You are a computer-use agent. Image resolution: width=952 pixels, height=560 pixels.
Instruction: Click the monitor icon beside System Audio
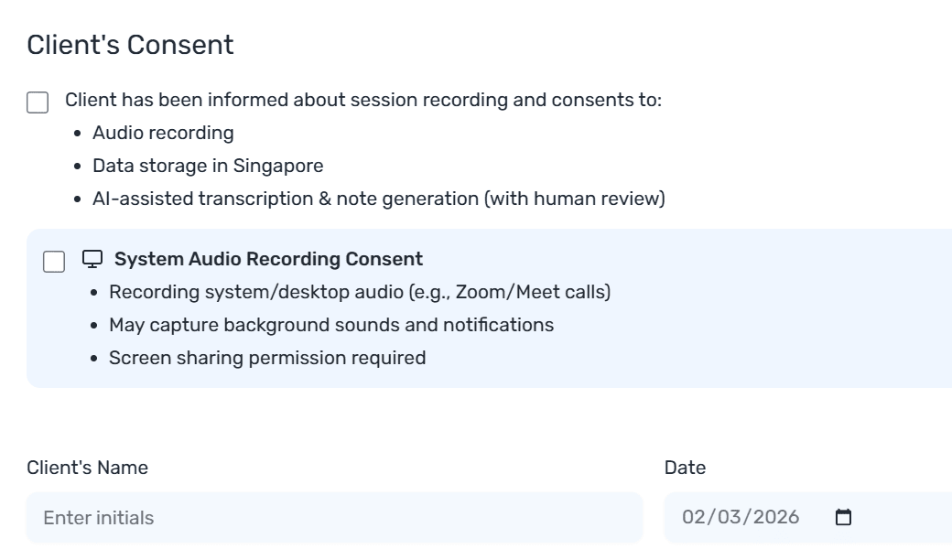point(92,259)
